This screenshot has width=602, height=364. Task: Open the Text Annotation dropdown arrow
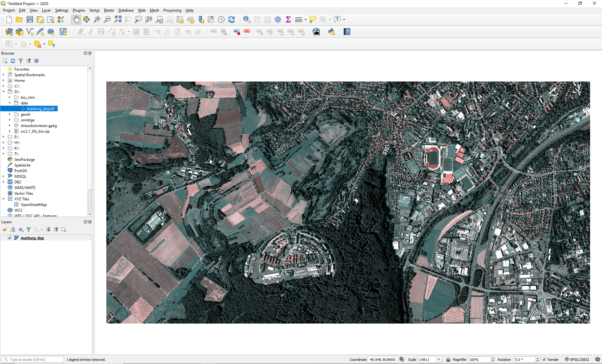tap(344, 19)
